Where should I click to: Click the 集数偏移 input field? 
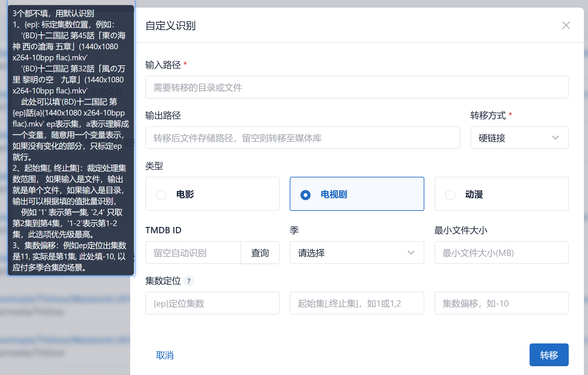pyautogui.click(x=501, y=303)
